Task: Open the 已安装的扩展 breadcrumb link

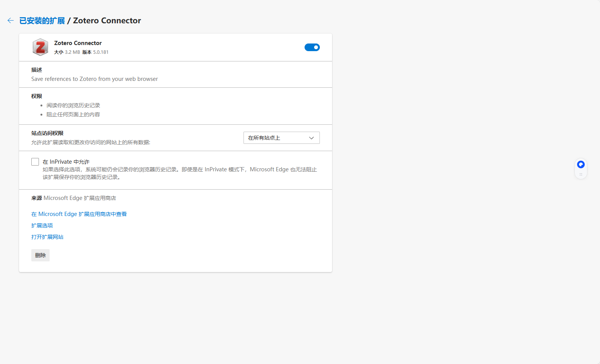Action: pos(42,21)
